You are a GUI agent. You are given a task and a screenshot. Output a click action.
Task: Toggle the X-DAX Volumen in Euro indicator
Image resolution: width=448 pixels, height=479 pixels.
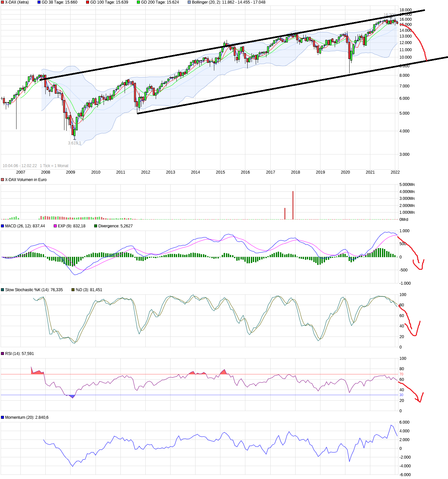(2, 179)
